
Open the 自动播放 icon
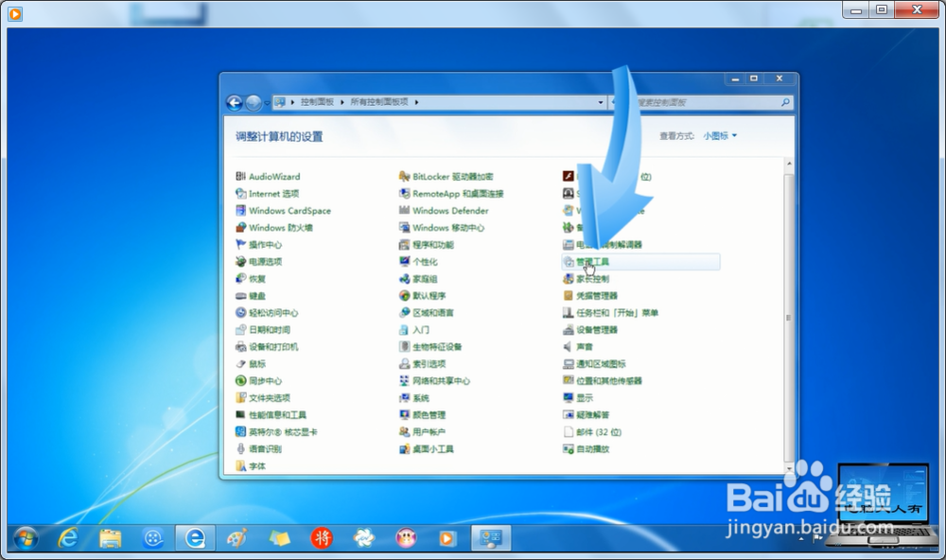pyautogui.click(x=568, y=449)
